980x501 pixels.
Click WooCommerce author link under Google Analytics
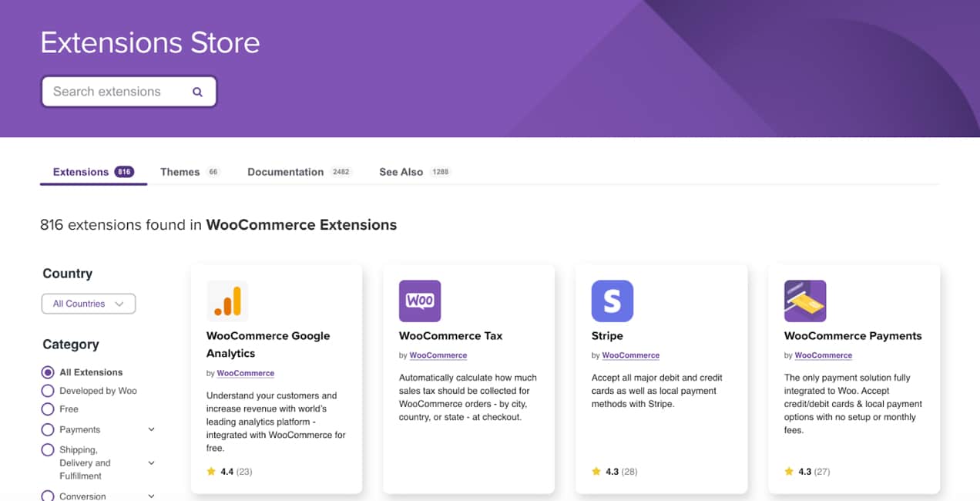(x=246, y=373)
